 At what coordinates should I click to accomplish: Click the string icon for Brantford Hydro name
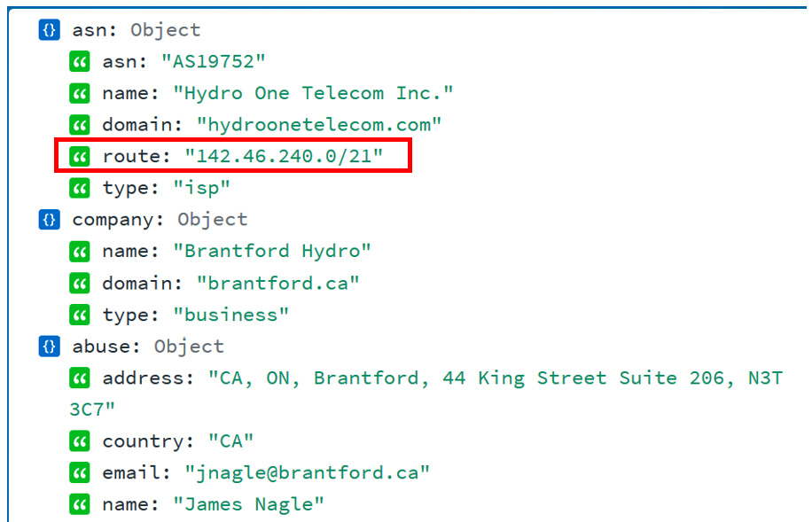click(80, 251)
